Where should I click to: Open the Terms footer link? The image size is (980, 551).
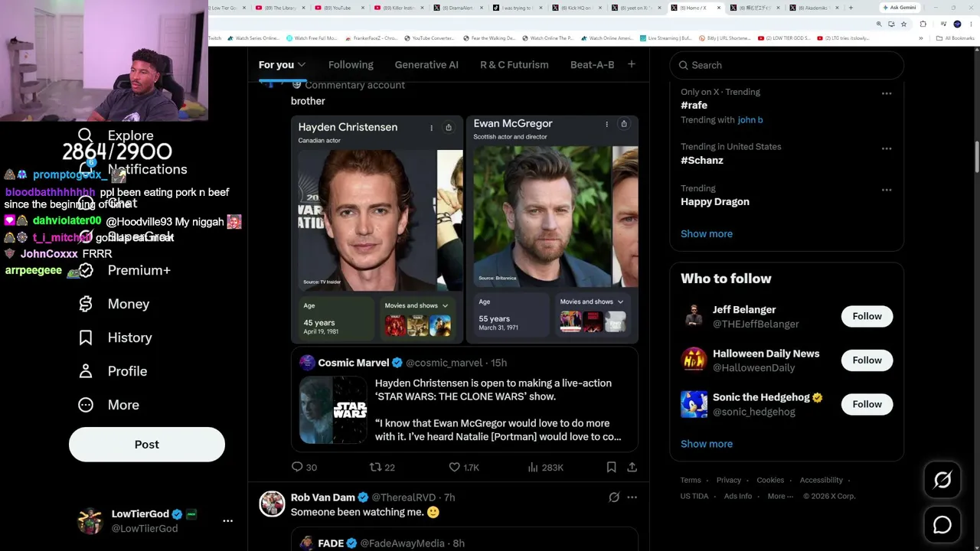(x=691, y=481)
